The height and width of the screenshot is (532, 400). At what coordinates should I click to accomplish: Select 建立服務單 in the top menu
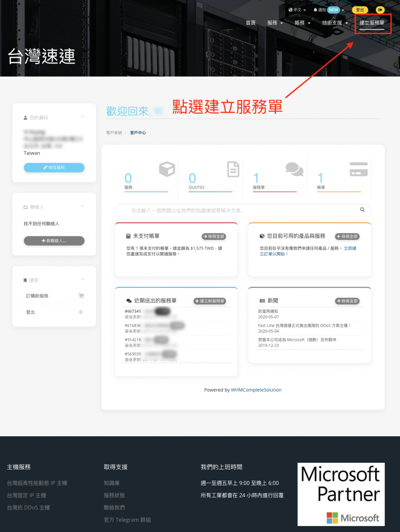pyautogui.click(x=372, y=23)
